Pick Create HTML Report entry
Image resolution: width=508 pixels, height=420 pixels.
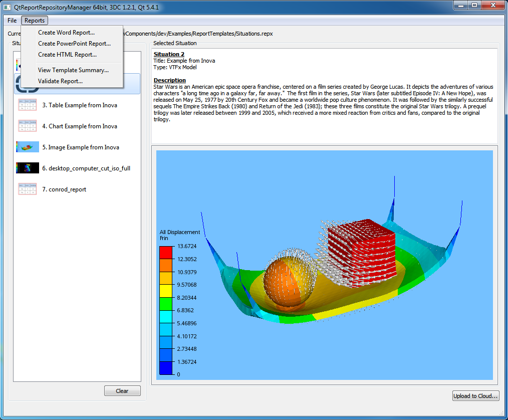click(67, 55)
